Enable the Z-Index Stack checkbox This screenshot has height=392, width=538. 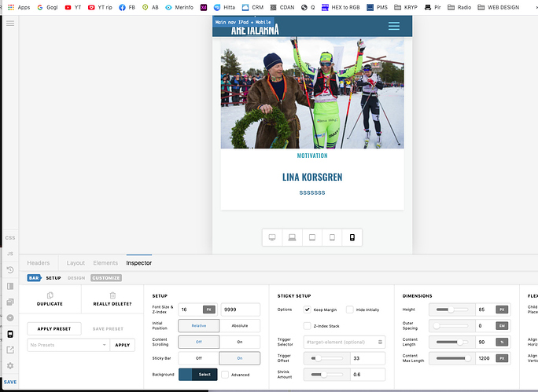tap(307, 326)
